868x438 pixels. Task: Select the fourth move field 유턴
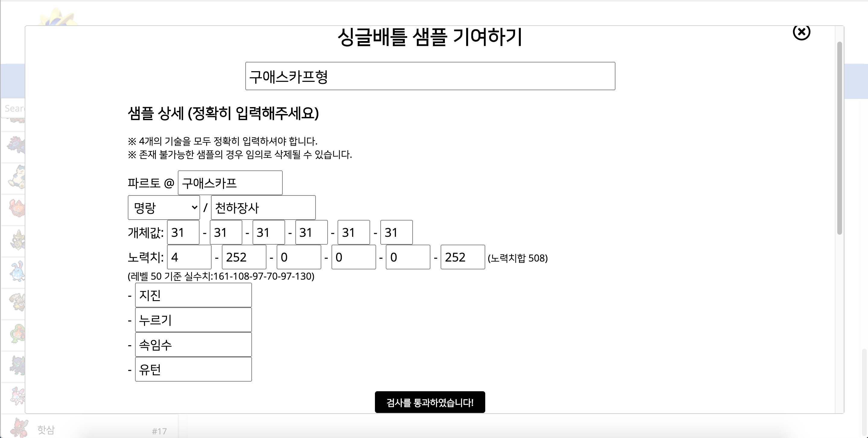[193, 369]
